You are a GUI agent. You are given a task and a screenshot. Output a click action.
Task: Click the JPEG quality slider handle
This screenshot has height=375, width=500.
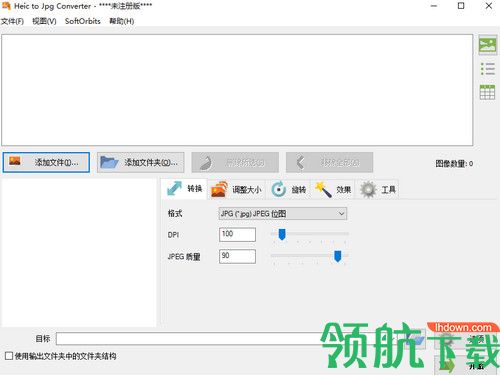(x=338, y=256)
